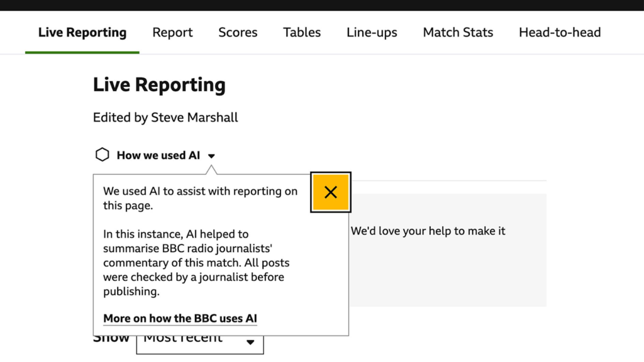
Task: Click the 'In this instance, AI helped' paragraph
Action: pos(196,263)
